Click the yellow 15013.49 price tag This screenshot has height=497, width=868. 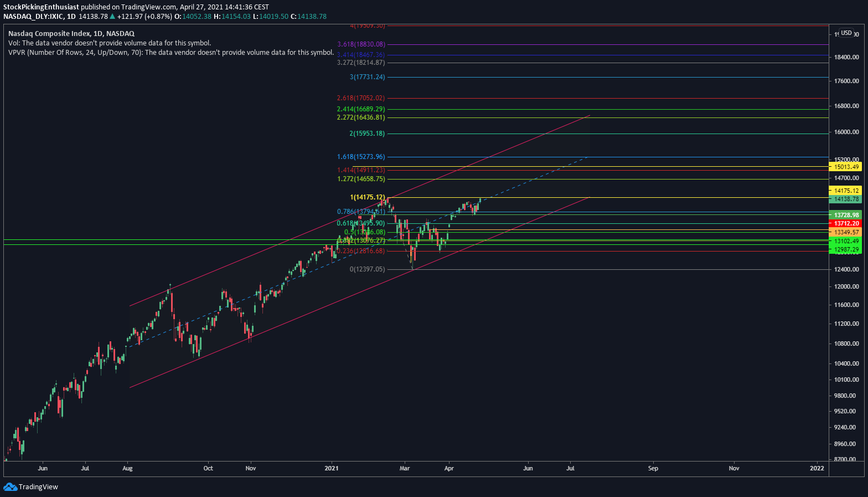pos(846,167)
